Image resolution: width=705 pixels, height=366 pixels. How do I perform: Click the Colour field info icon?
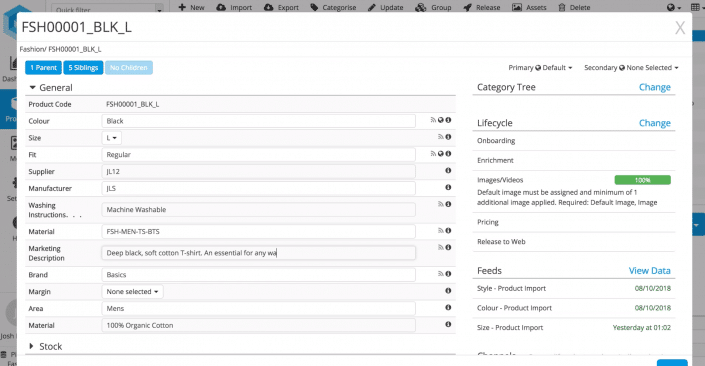point(448,120)
